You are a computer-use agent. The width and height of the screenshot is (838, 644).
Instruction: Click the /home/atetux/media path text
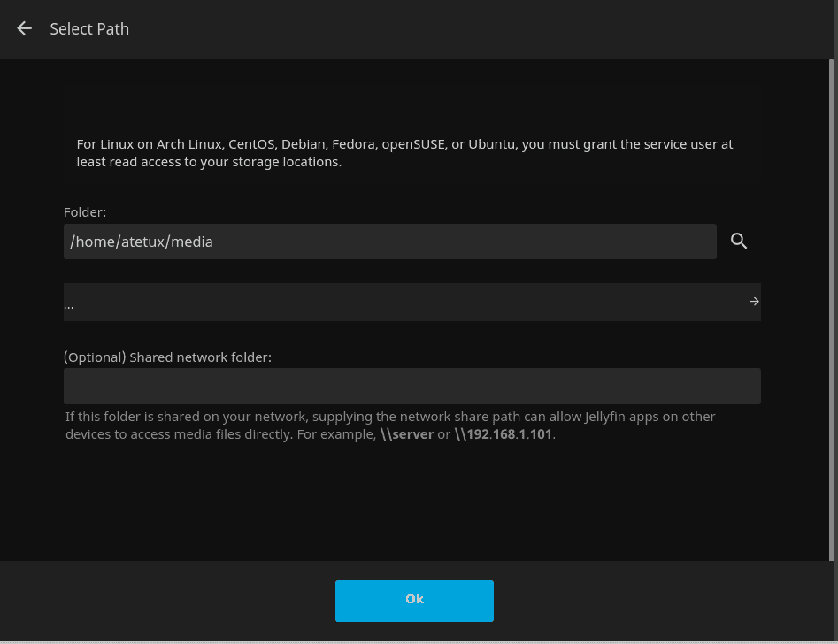click(142, 241)
